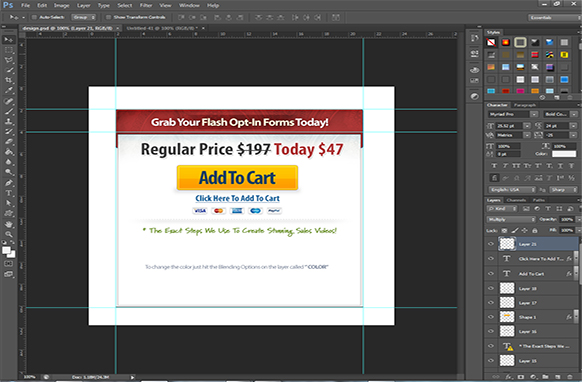Create a new group in Layers panel
Viewport: 582px width, 382px height.
[546, 377]
